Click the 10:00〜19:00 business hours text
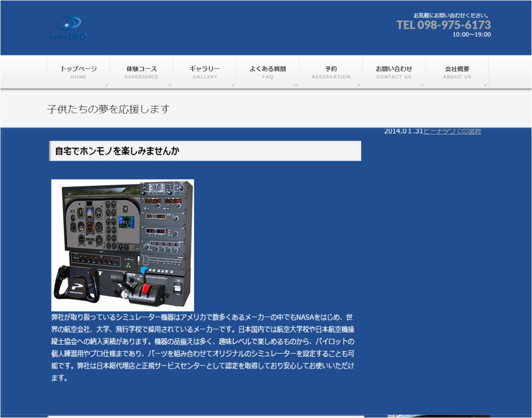This screenshot has height=418, width=532. [471, 35]
